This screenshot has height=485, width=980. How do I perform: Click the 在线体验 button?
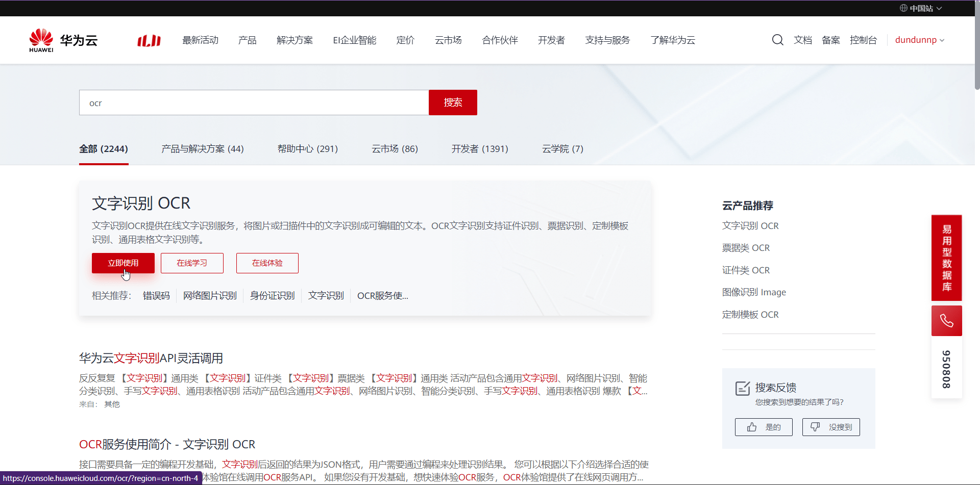pos(267,263)
